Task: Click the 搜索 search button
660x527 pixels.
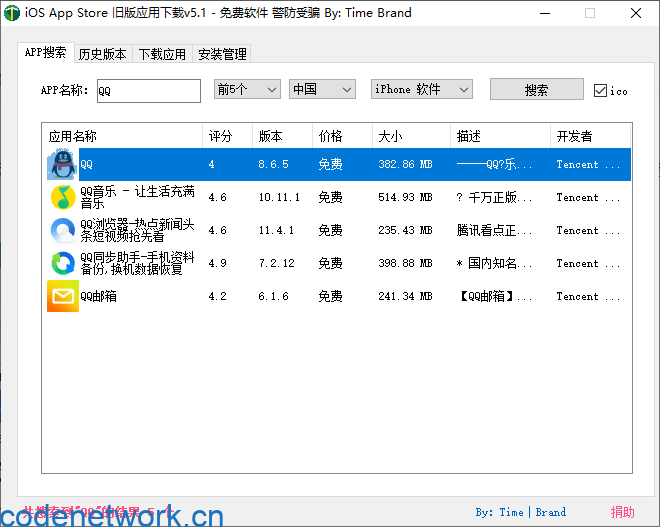Action: [x=537, y=89]
